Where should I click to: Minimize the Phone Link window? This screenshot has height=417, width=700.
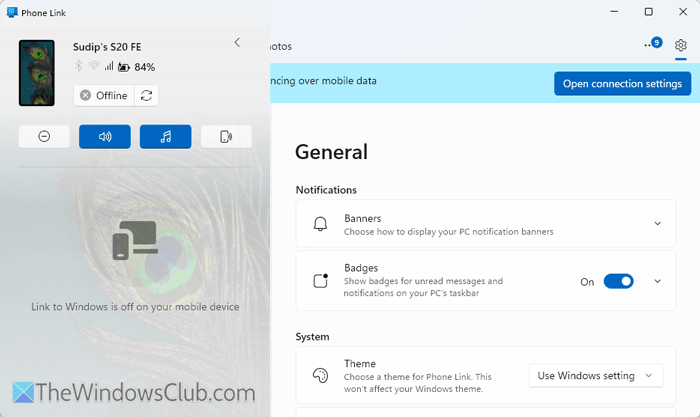614,12
